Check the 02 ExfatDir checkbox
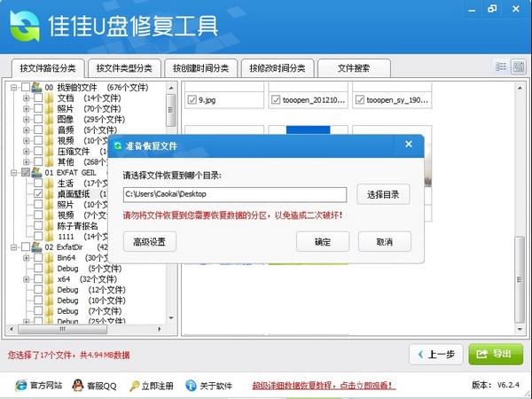The width and height of the screenshot is (532, 399). (26, 247)
